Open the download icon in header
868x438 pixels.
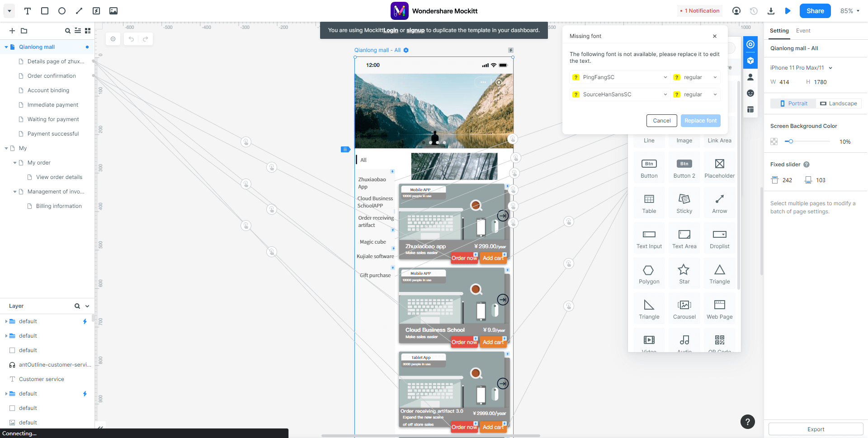point(771,11)
